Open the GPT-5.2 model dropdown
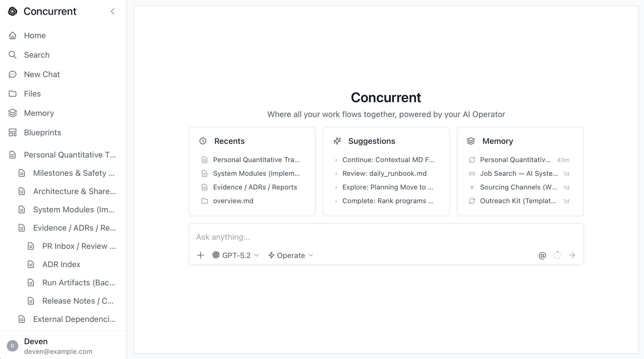 (235, 255)
